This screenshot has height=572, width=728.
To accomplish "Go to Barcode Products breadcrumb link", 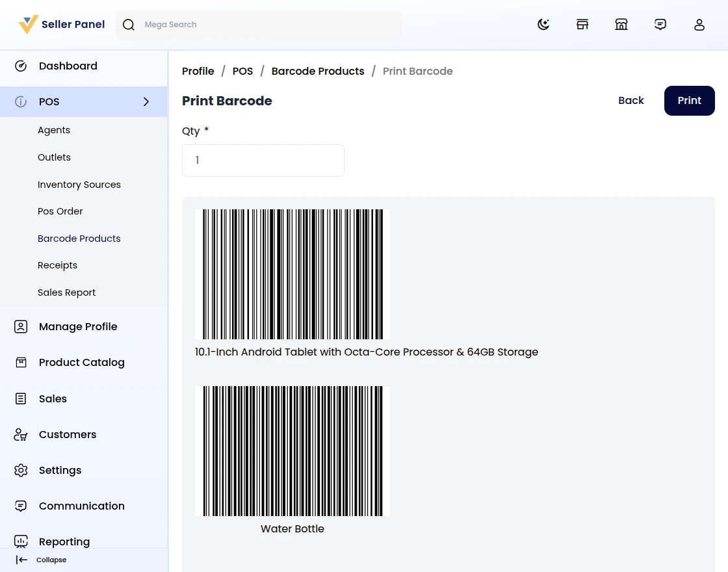I will click(x=318, y=71).
